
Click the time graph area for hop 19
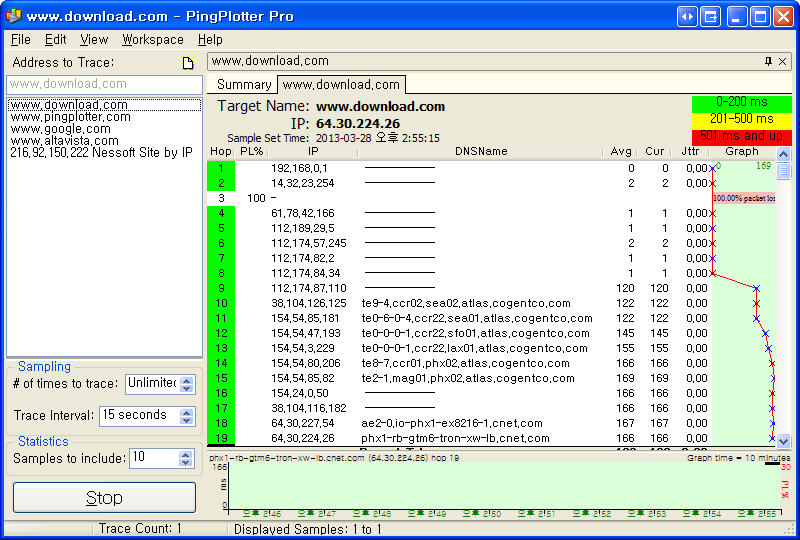(x=504, y=485)
